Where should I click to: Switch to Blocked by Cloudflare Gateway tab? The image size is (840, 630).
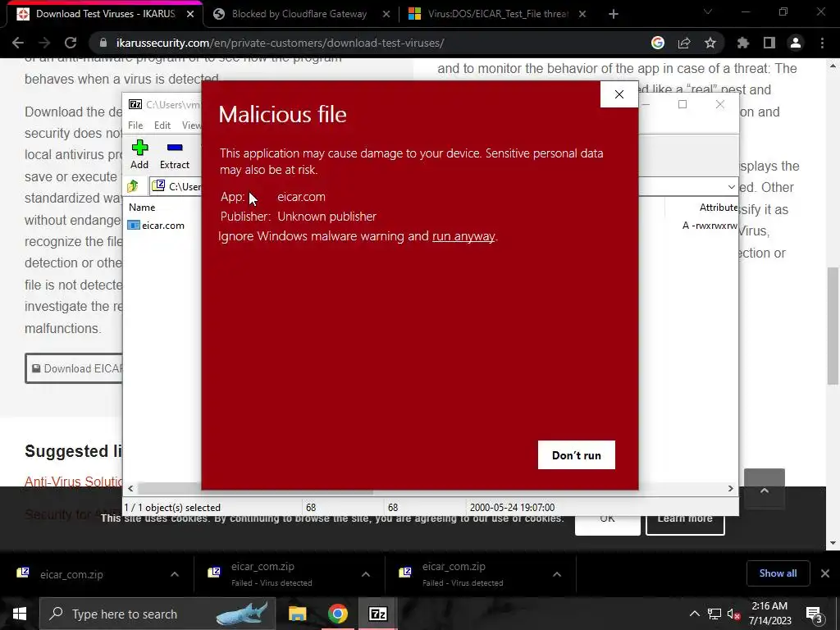pyautogui.click(x=299, y=14)
